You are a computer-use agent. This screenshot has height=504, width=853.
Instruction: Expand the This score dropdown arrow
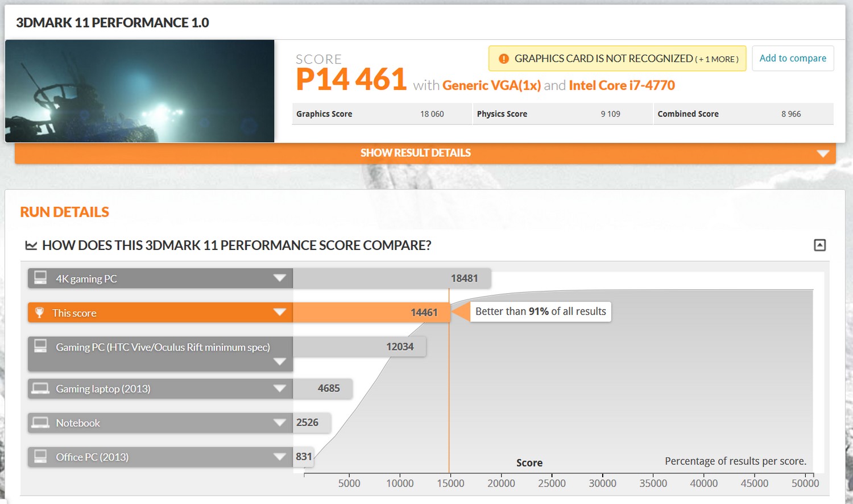point(279,312)
